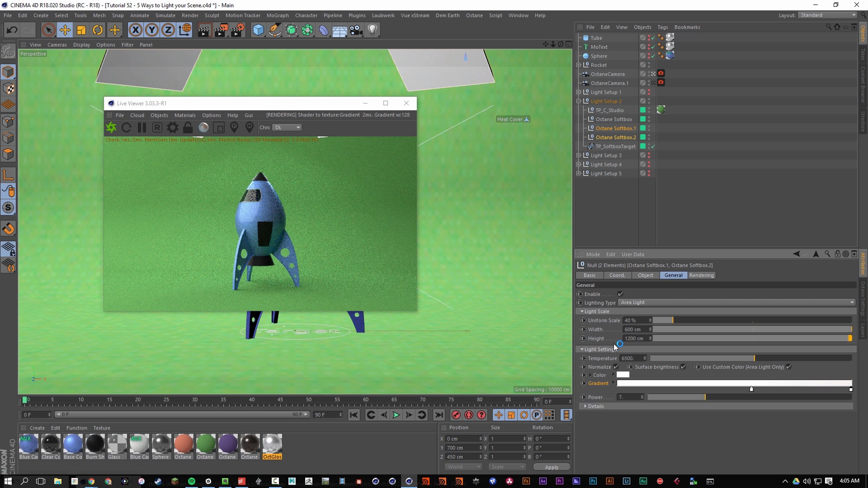This screenshot has width=868, height=488.
Task: Toggle enable checkmark for MoText object
Action: (x=653, y=47)
